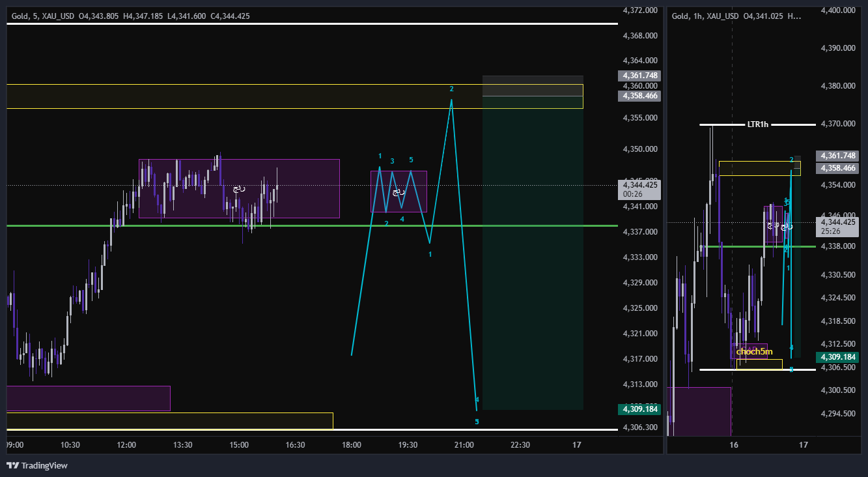Screen dimensions: 868x477
Task: Select the dark green short-position box on 5-minute chart
Action: [x=533, y=253]
